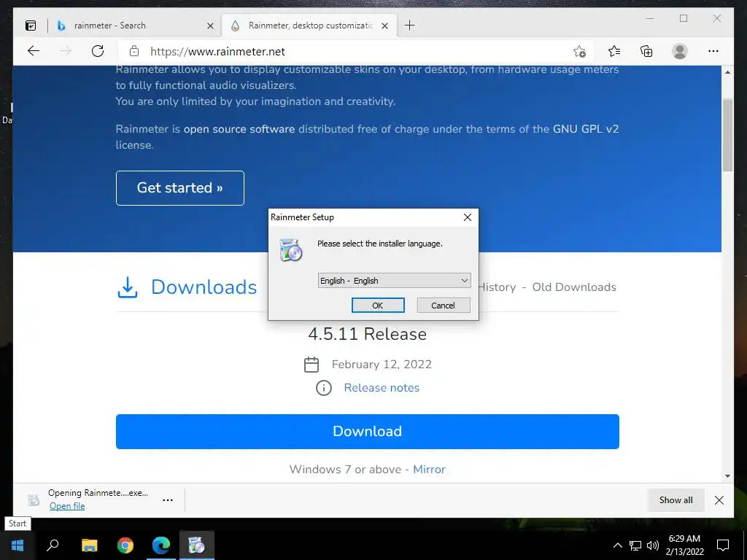Open the Release notes link
Image resolution: width=747 pixels, height=560 pixels.
coord(382,388)
